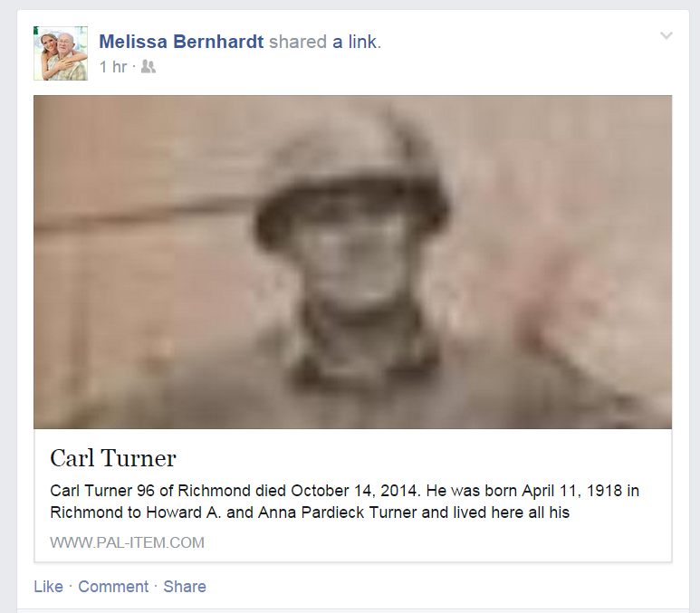
Task: Share the Carl Turner post
Action: (185, 586)
